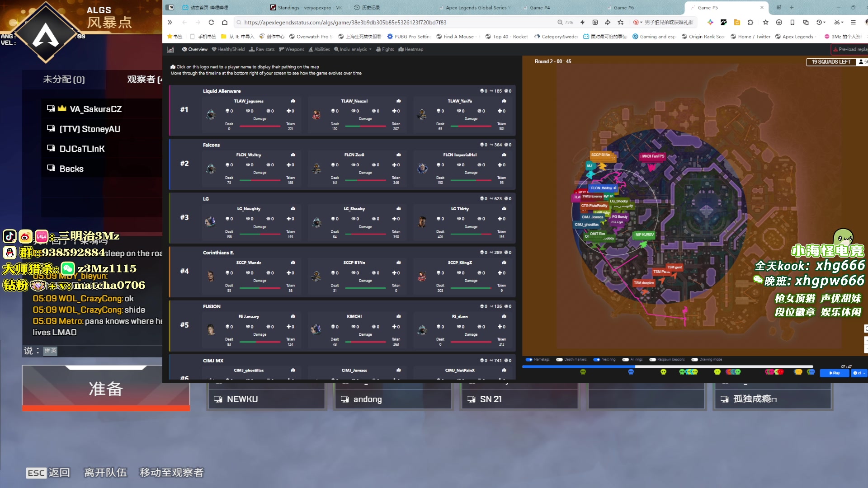The image size is (868, 488).
Task: Select [TTV] StoneyAU in observer list
Action: [x=102, y=129]
